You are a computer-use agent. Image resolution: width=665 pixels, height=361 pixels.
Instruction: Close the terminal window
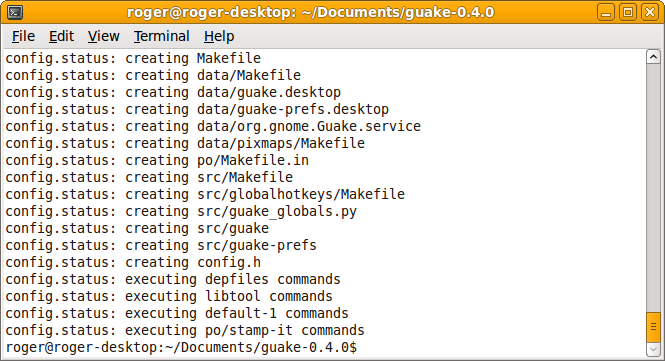tap(650, 12)
